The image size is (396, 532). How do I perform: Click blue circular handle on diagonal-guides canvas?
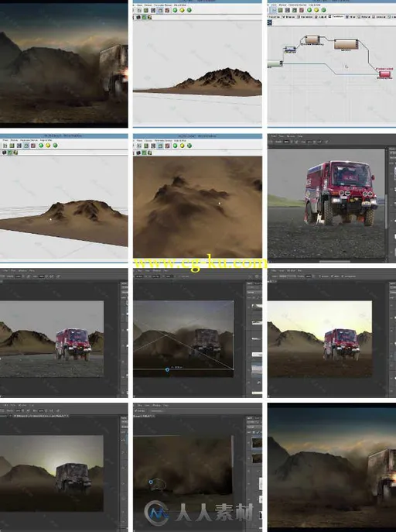167,369
